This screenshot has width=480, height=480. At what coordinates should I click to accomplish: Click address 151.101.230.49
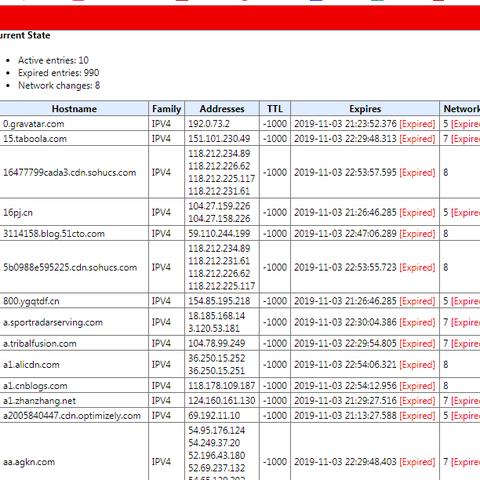pos(219,139)
